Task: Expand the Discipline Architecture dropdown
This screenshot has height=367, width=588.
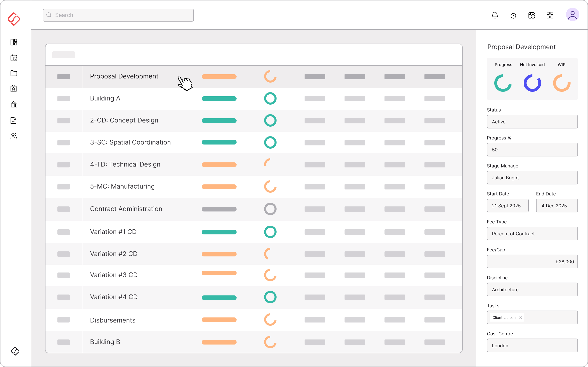Action: click(532, 289)
